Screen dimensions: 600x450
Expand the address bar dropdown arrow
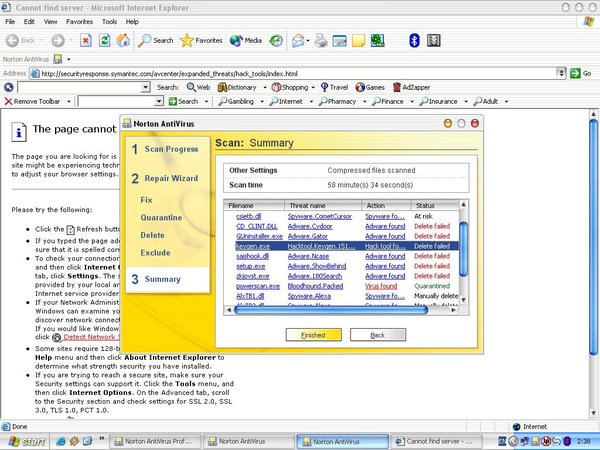561,73
